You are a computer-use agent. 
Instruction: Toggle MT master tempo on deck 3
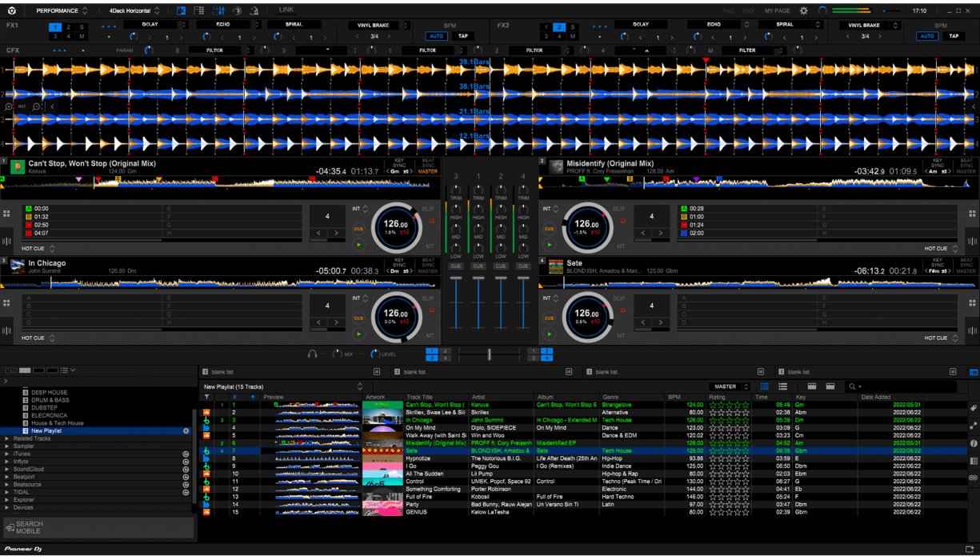coord(430,335)
